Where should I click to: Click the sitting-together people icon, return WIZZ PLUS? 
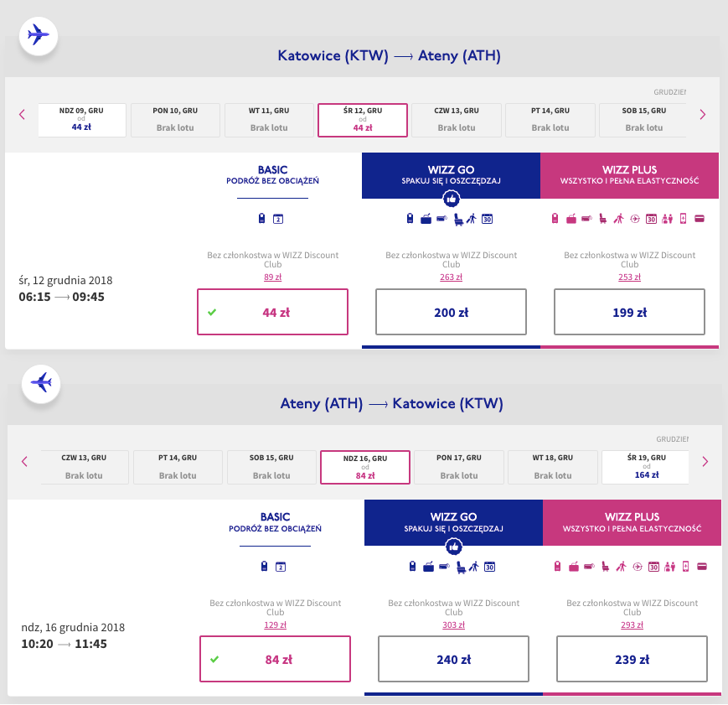pyautogui.click(x=669, y=566)
